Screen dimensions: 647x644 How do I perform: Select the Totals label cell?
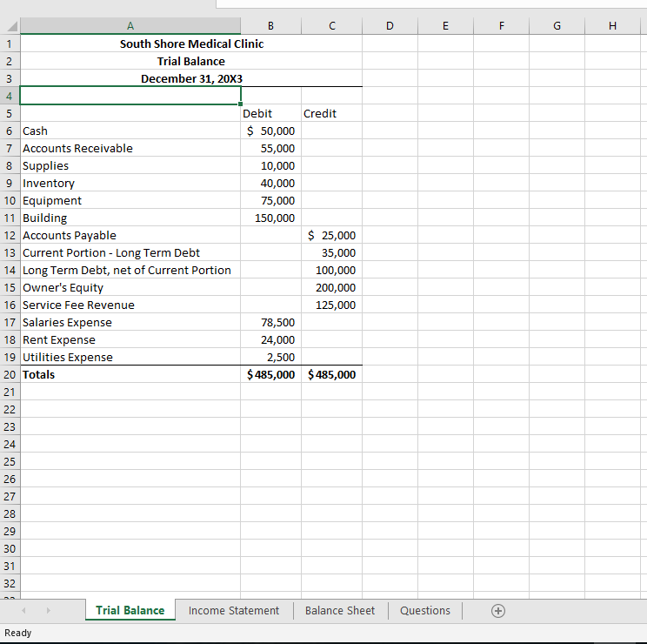click(130, 374)
